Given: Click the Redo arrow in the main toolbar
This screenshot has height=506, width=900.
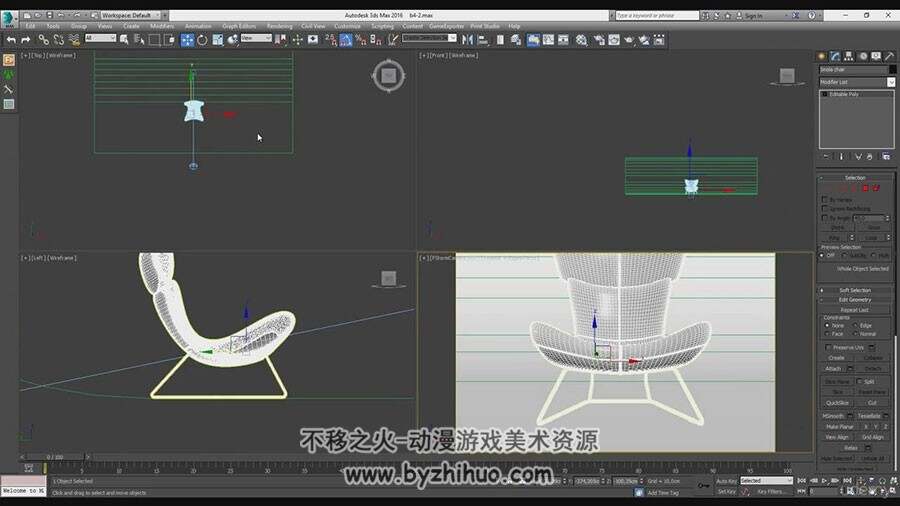Looking at the screenshot, I should coord(25,40).
